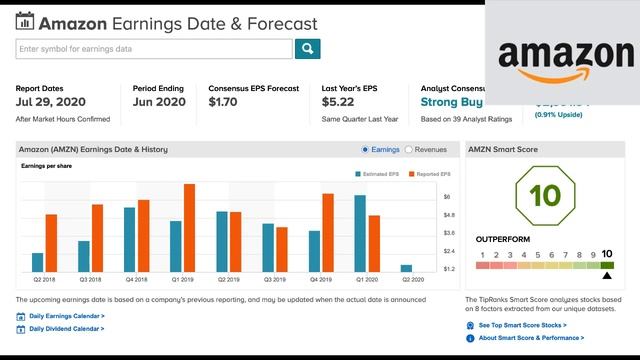Viewport: 640px width, 360px height.
Task: Click score 10 on the Smart Score scale
Action: click(607, 254)
